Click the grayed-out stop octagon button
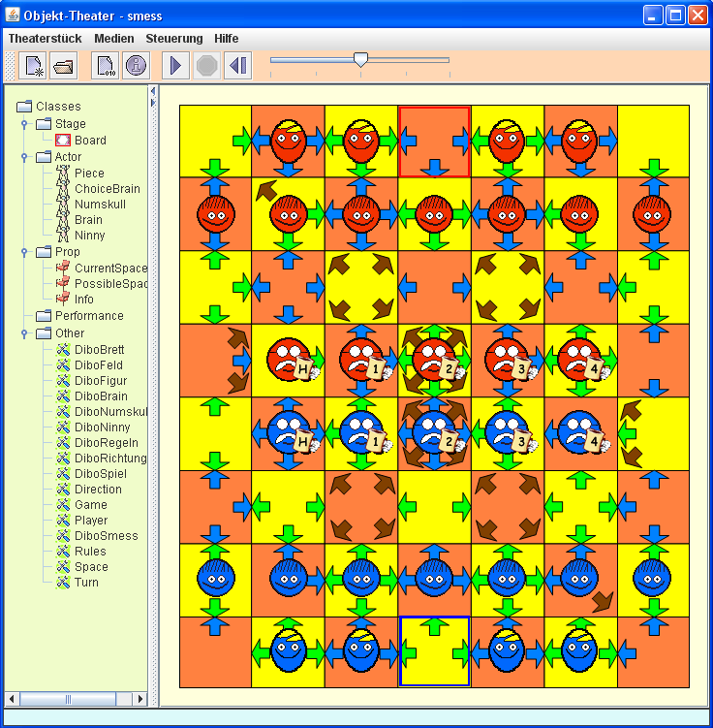The image size is (713, 728). click(x=206, y=66)
